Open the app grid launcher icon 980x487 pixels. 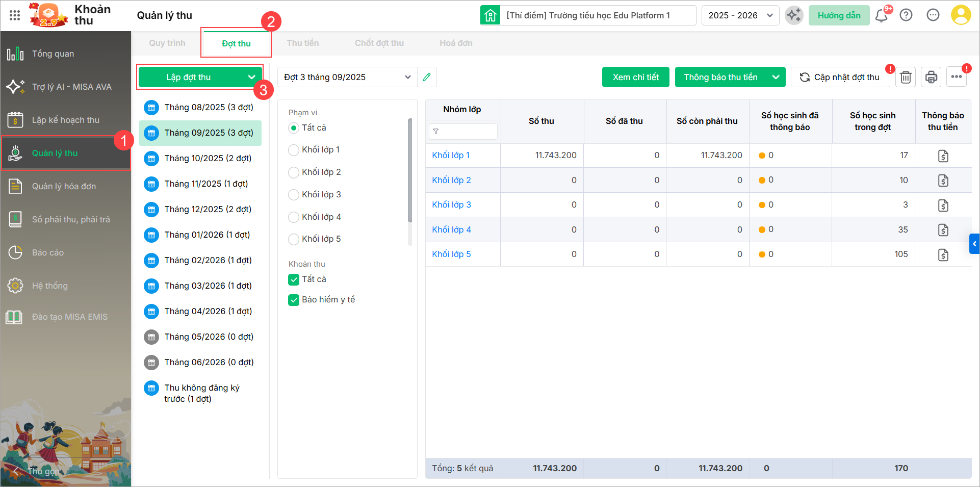tap(15, 15)
